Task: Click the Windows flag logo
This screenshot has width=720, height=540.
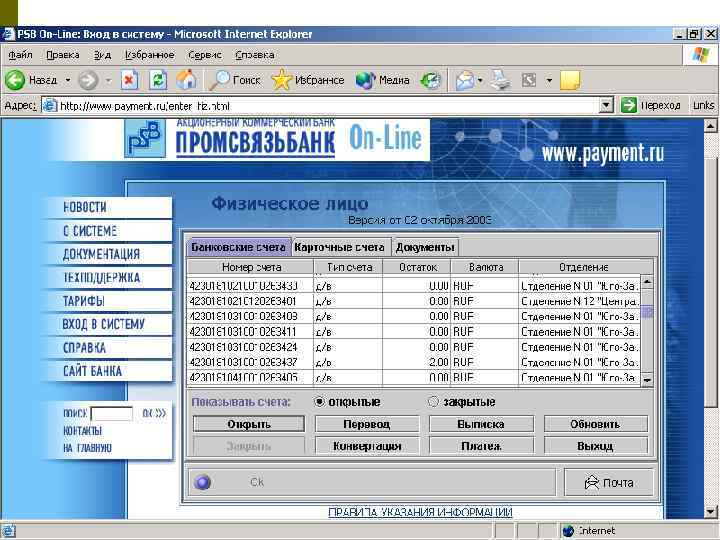Action: pyautogui.click(x=701, y=55)
